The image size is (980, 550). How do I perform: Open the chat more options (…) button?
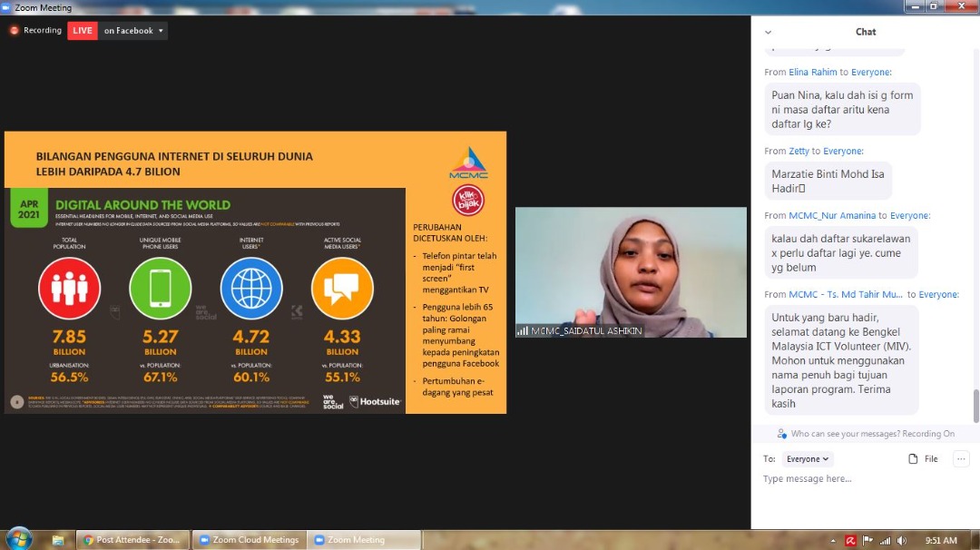(x=961, y=459)
